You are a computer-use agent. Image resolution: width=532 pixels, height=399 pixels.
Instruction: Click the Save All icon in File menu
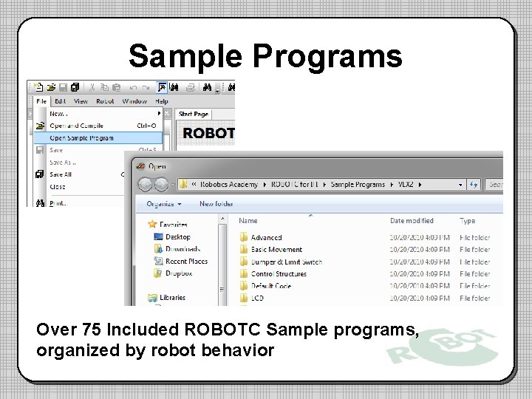click(40, 174)
